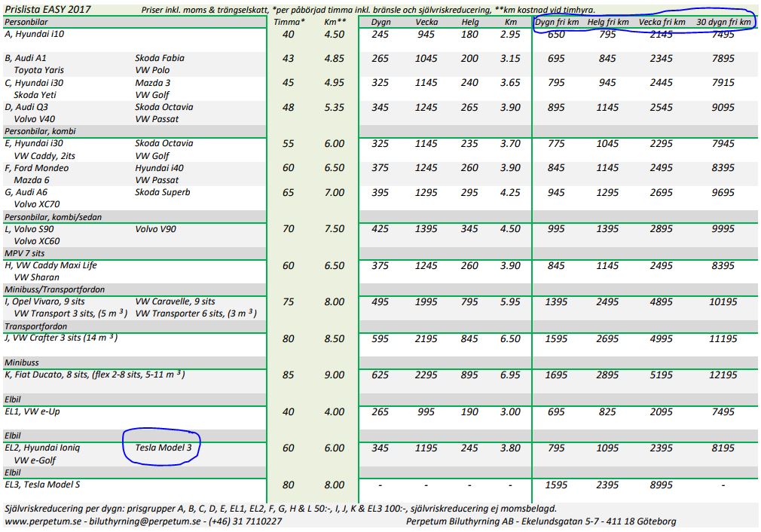
Task: Click the 'Vecka' column header
Action: pyautogui.click(x=426, y=22)
